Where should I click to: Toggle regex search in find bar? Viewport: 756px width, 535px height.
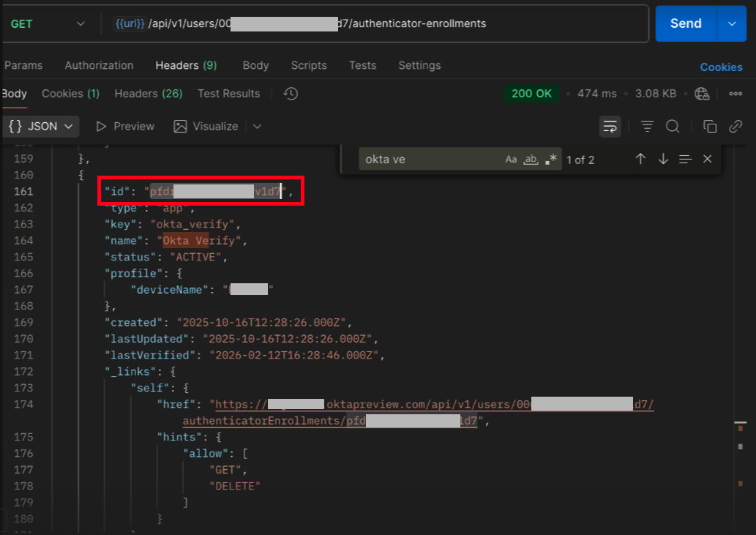click(551, 160)
